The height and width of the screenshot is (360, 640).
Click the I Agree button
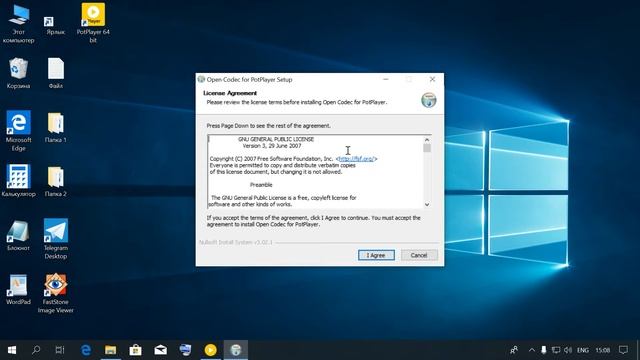tap(376, 255)
